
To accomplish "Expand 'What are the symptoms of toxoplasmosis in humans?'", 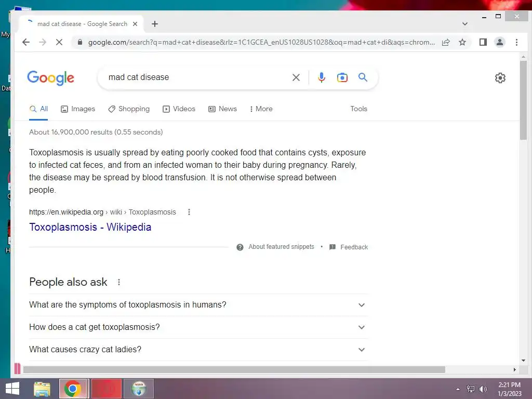I will click(198, 304).
